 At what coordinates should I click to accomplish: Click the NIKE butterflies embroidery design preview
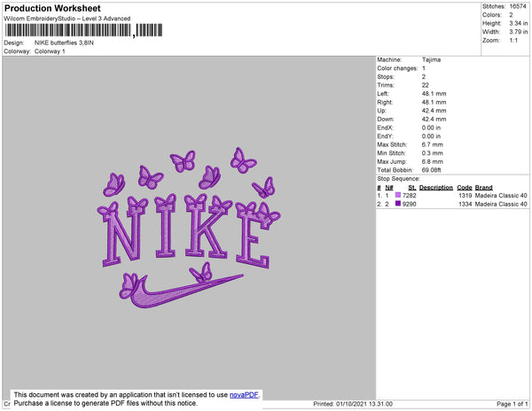[189, 228]
